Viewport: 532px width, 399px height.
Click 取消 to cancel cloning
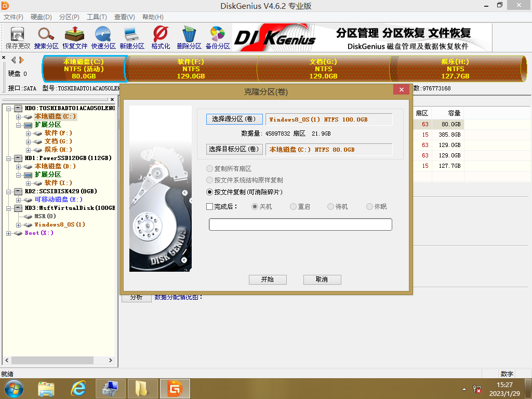(322, 280)
